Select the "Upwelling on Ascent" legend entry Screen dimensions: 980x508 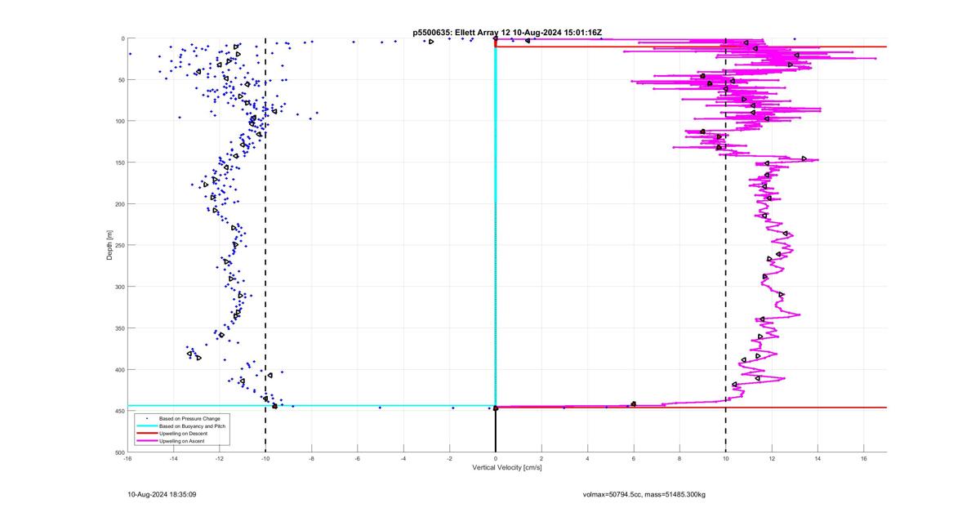[183, 441]
